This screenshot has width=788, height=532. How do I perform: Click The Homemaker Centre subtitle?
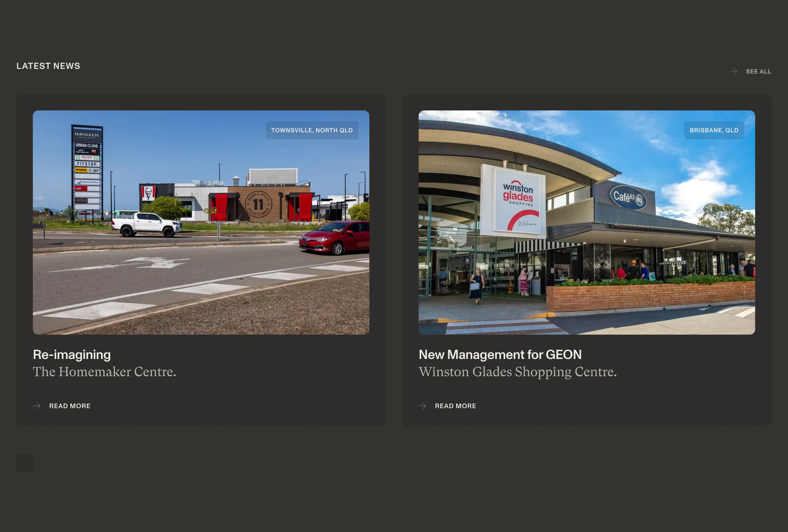coord(105,372)
